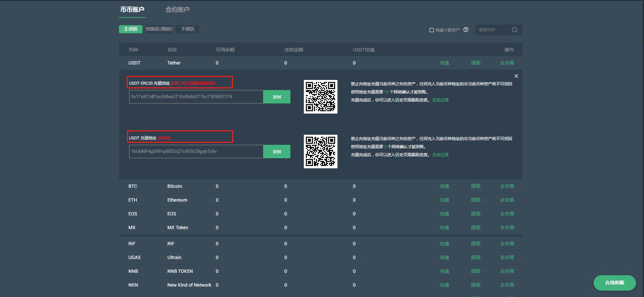Open the help question-mark icon

click(466, 30)
